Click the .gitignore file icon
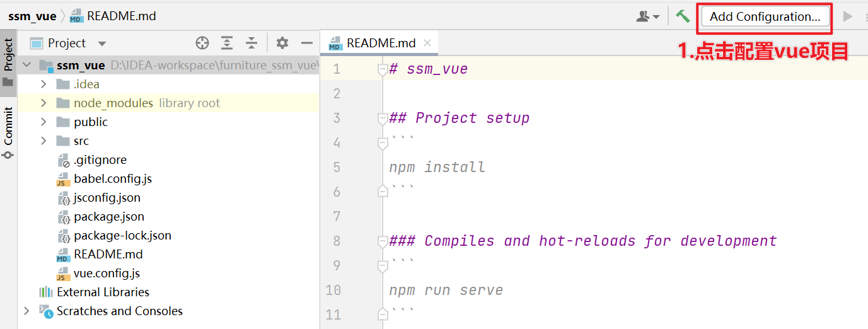 click(63, 160)
